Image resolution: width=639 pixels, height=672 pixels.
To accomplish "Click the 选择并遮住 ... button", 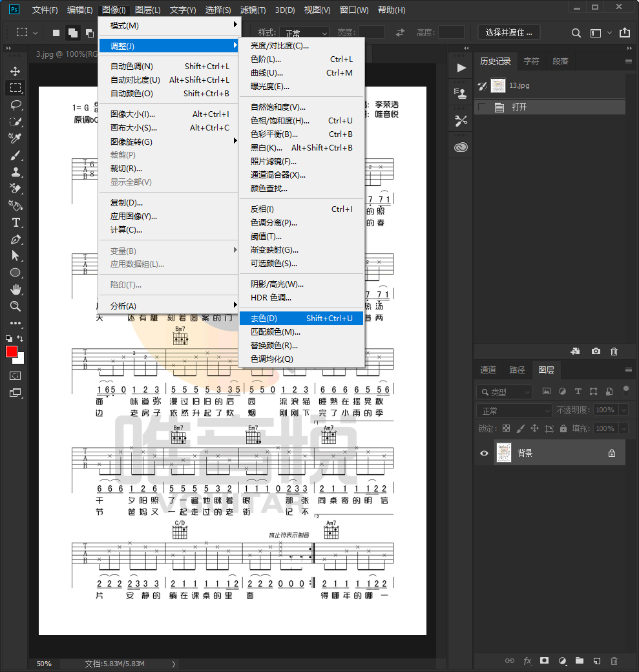I will 508,32.
